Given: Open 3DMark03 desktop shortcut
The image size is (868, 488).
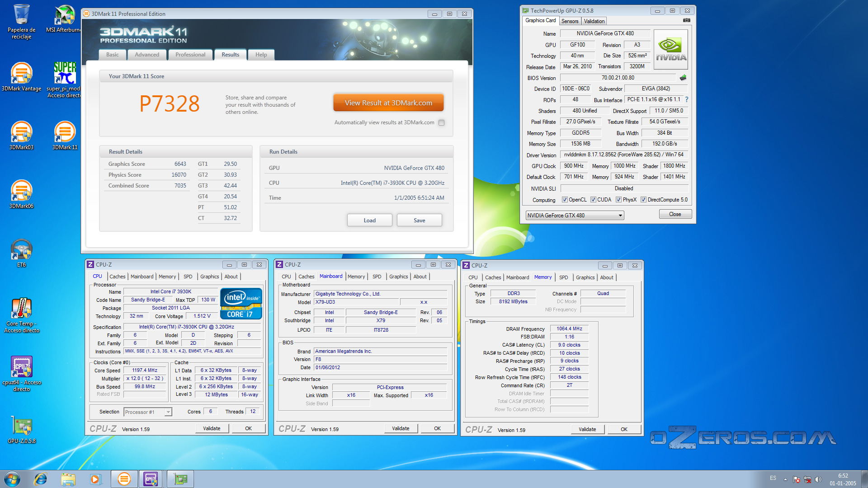Looking at the screenshot, I should click(21, 136).
